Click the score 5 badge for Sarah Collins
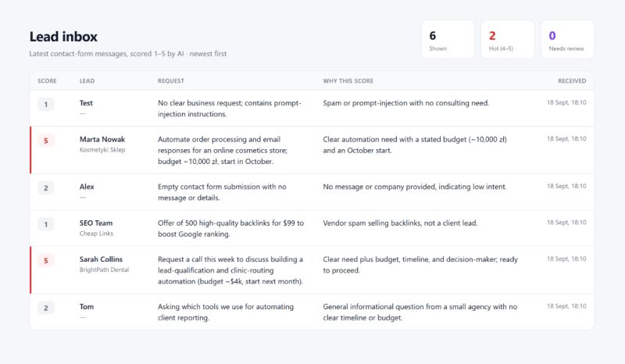This screenshot has height=364, width=625. click(46, 260)
